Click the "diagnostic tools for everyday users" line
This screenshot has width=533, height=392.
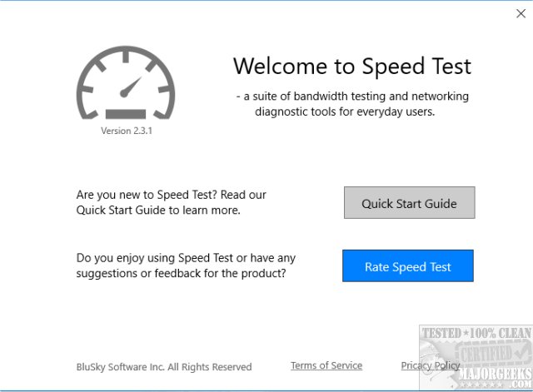pyautogui.click(x=345, y=112)
